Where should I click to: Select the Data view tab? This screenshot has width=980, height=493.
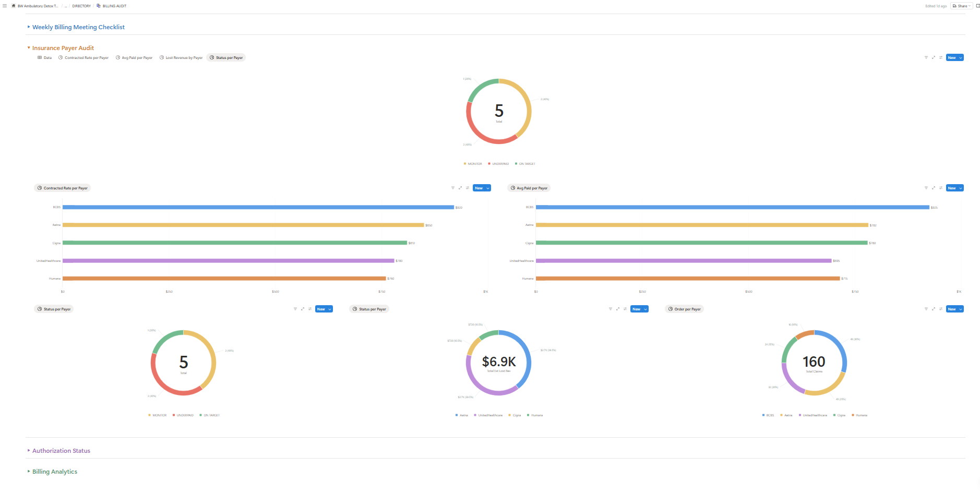coord(45,58)
